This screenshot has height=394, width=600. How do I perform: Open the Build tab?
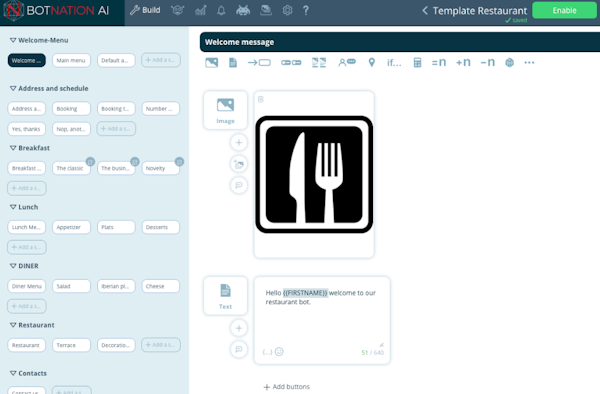pyautogui.click(x=145, y=10)
